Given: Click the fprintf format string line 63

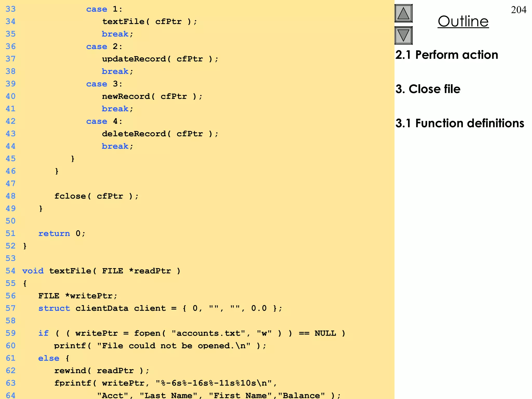Looking at the screenshot, I should point(166,383).
